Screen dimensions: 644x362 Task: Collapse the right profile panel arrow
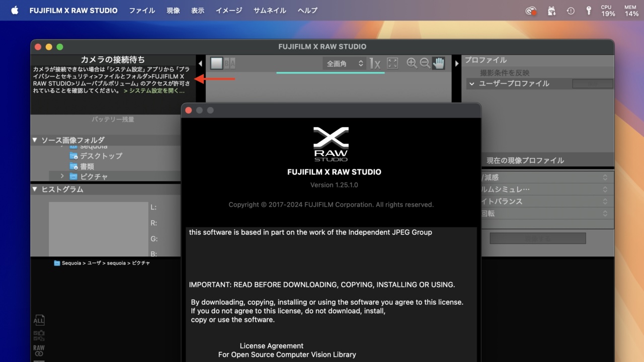(x=457, y=63)
